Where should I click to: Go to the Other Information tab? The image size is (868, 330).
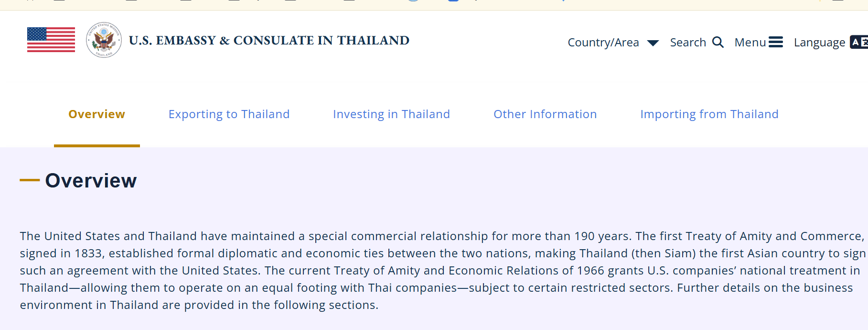point(545,114)
